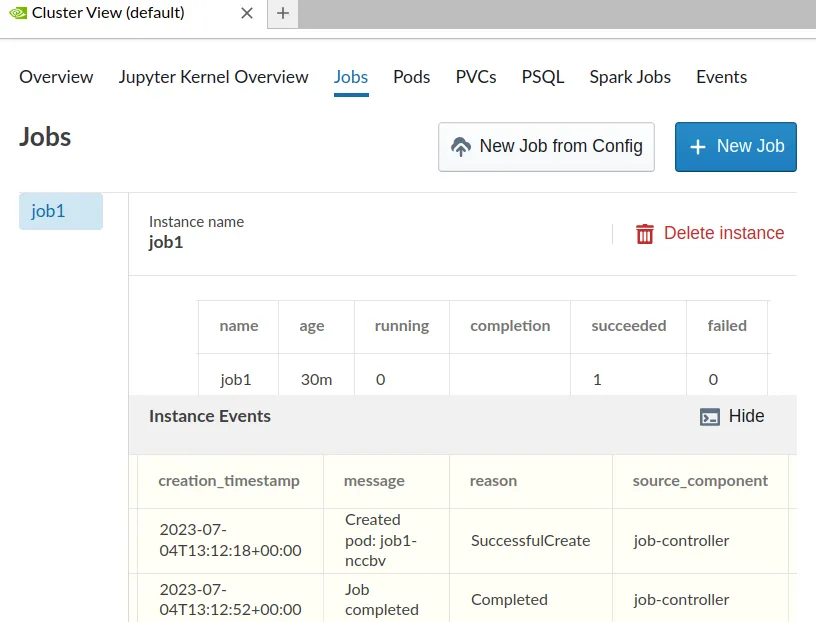Click the Job completed message cell
816x622 pixels.
(x=381, y=600)
